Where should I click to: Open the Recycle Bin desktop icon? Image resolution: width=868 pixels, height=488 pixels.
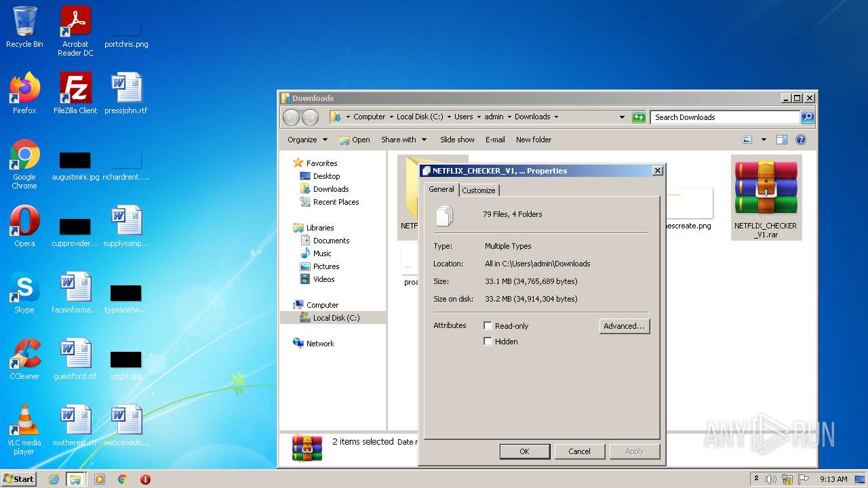(x=24, y=27)
